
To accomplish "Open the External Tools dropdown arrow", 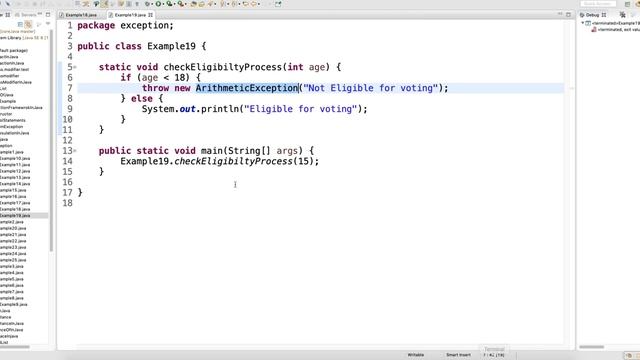I will click(x=186, y=4).
